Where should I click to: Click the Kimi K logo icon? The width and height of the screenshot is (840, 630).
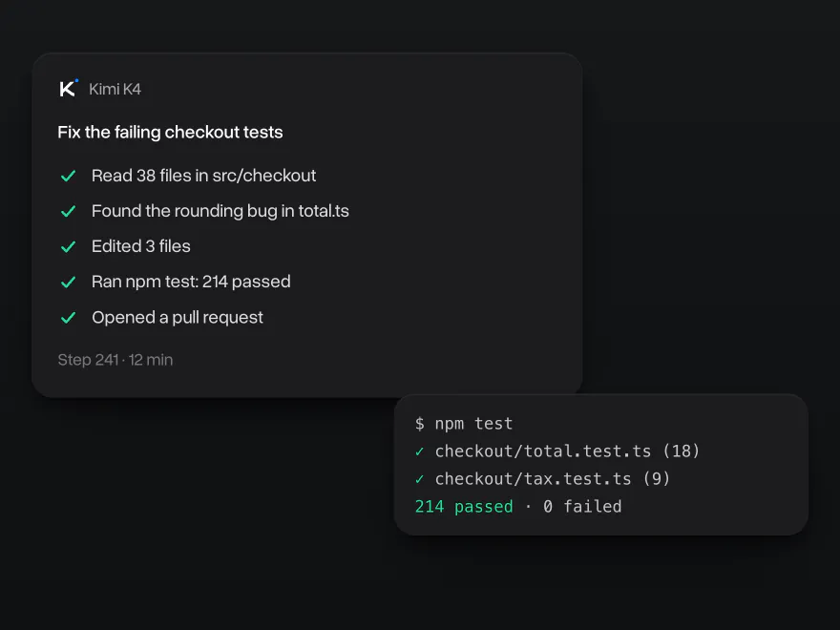tap(69, 89)
